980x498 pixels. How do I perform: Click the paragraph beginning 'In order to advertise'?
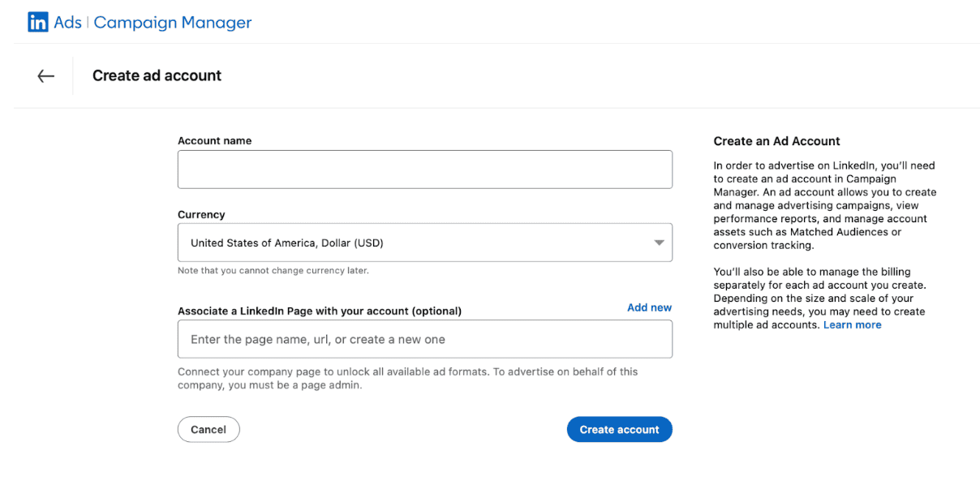[825, 205]
